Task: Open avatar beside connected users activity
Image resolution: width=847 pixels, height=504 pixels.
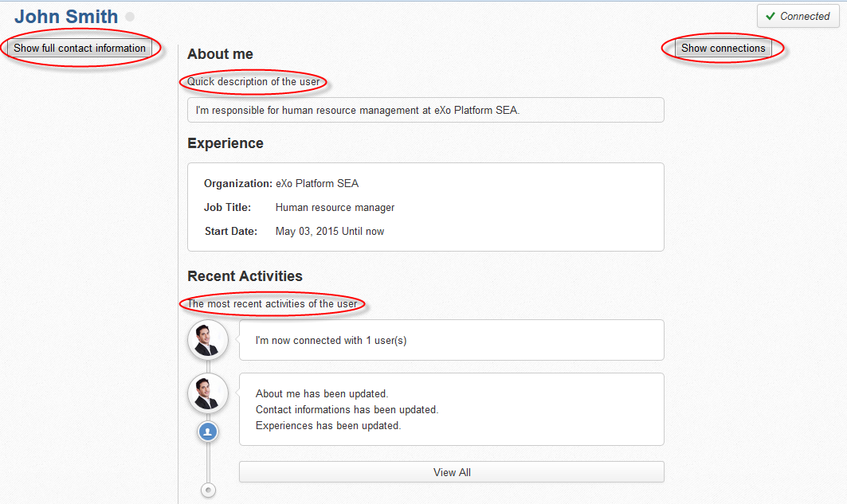Action: pos(208,340)
